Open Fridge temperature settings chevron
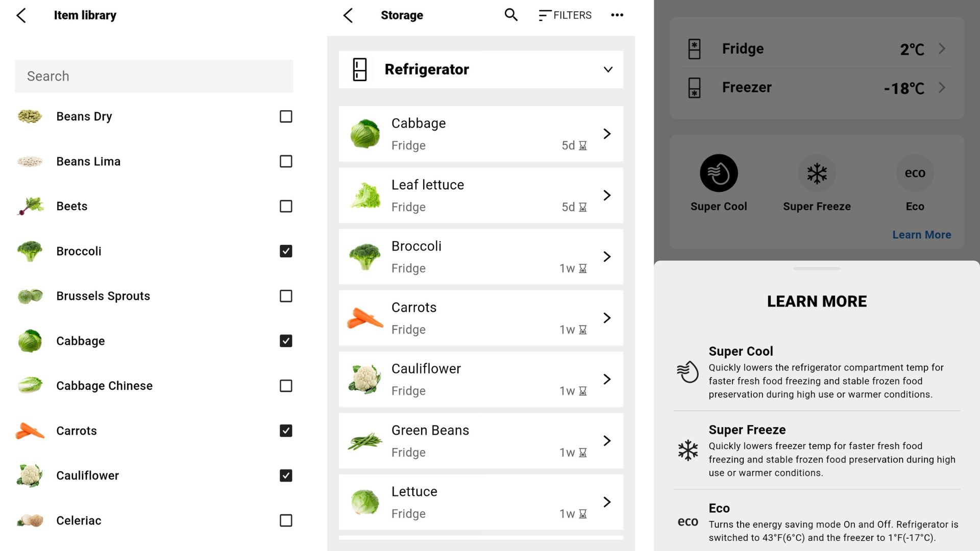The width and height of the screenshot is (980, 551). 942,48
